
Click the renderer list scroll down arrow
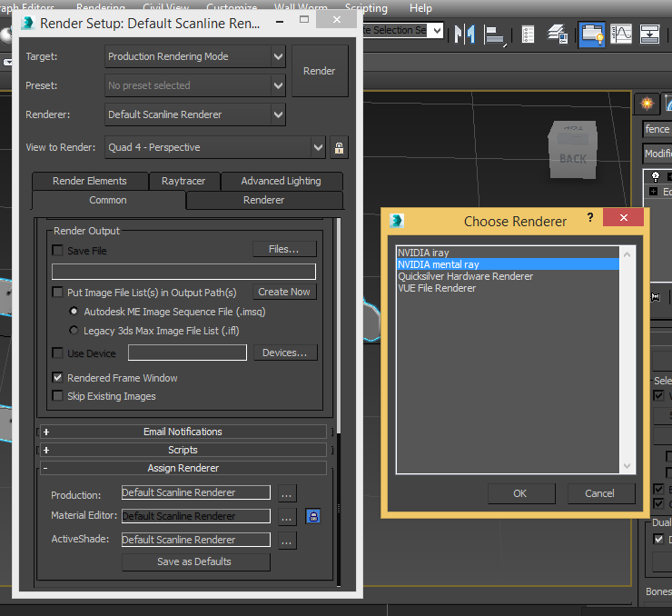627,466
